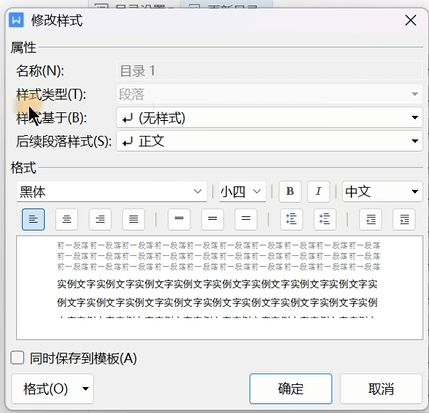429x413 pixels.
Task: Click the 确定 button
Action: 291,389
